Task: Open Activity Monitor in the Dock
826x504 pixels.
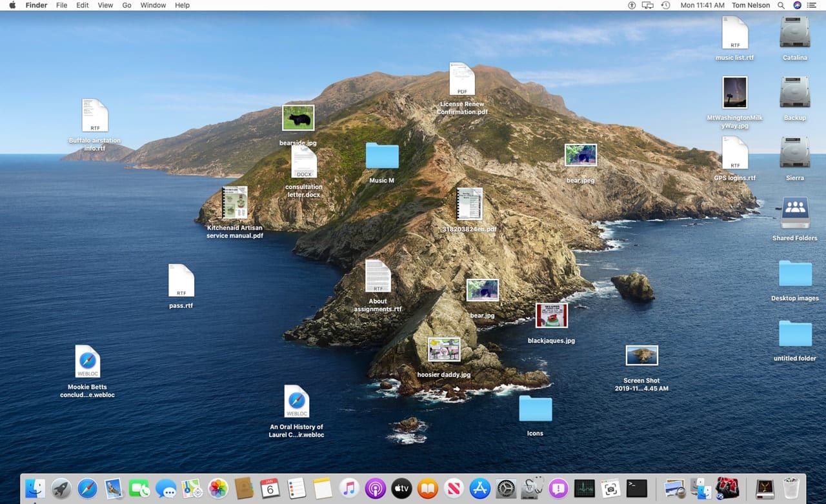Action: click(x=584, y=489)
